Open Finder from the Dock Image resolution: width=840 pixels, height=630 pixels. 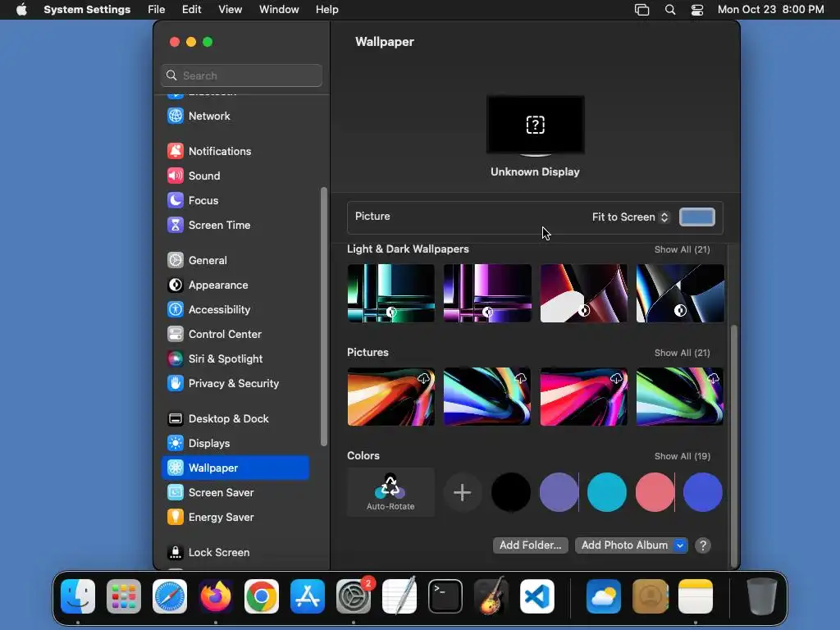[x=78, y=596]
